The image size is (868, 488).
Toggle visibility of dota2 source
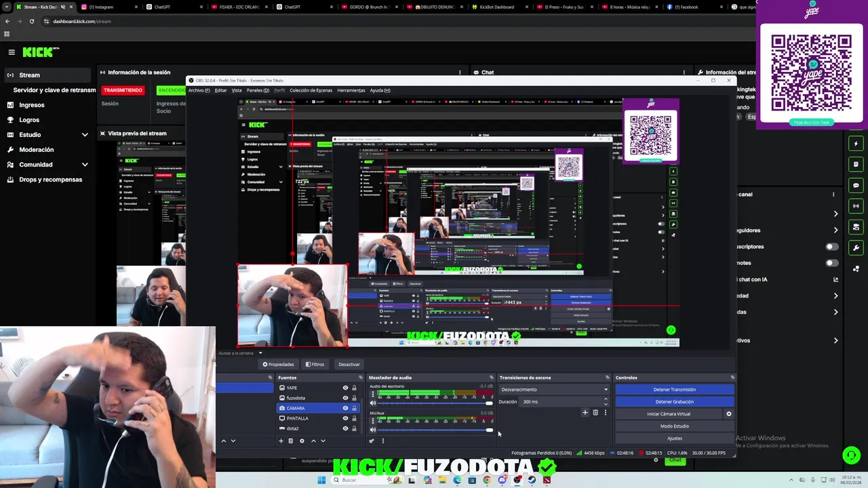coord(345,428)
